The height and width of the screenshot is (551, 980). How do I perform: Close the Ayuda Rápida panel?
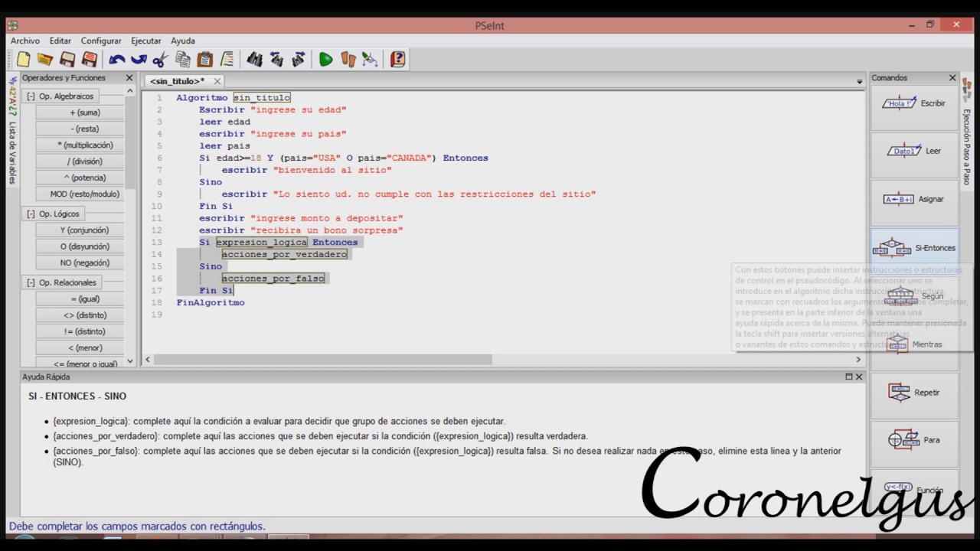[x=859, y=377]
